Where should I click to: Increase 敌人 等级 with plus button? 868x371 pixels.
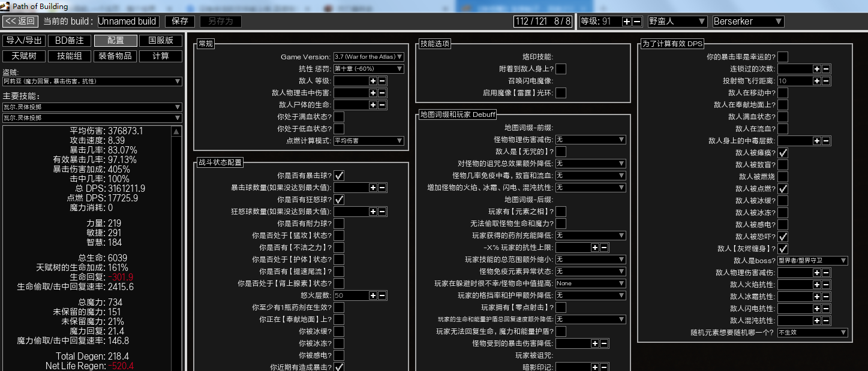coord(373,81)
